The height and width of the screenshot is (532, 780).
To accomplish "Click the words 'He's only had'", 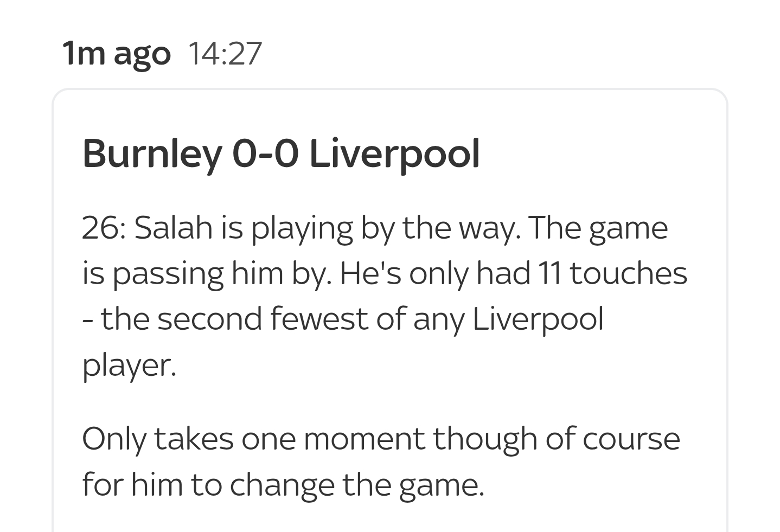I will (x=435, y=273).
